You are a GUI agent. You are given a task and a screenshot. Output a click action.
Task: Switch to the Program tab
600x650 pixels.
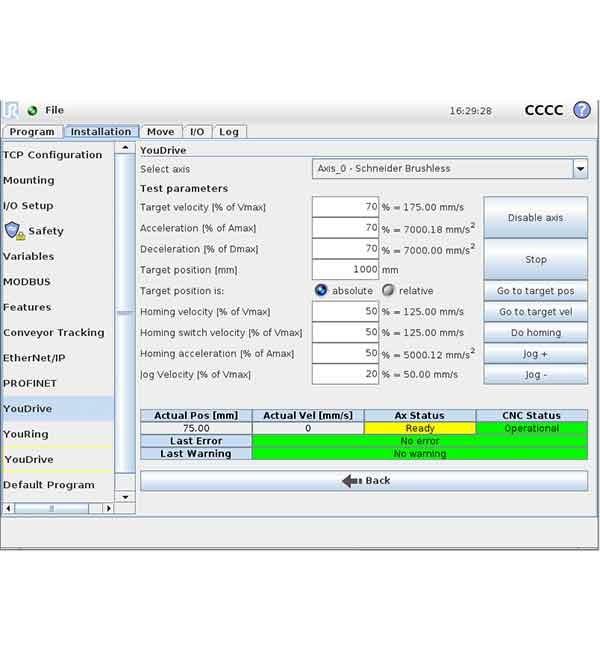pyautogui.click(x=32, y=132)
